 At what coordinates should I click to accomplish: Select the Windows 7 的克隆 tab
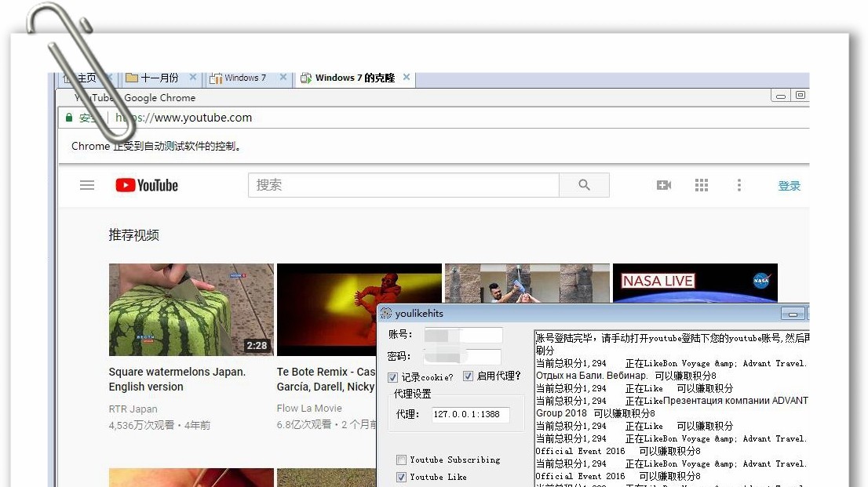[x=355, y=78]
